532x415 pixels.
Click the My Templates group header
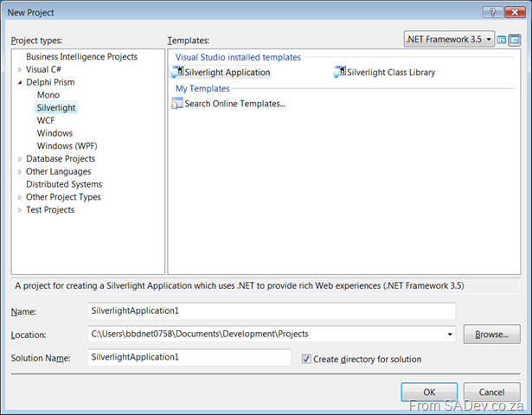pyautogui.click(x=202, y=88)
